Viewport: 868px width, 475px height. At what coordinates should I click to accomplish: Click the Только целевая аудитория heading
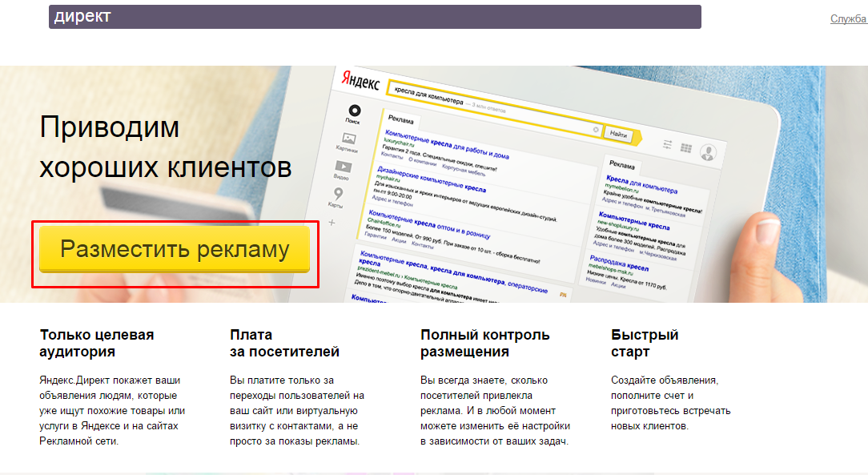coord(96,344)
